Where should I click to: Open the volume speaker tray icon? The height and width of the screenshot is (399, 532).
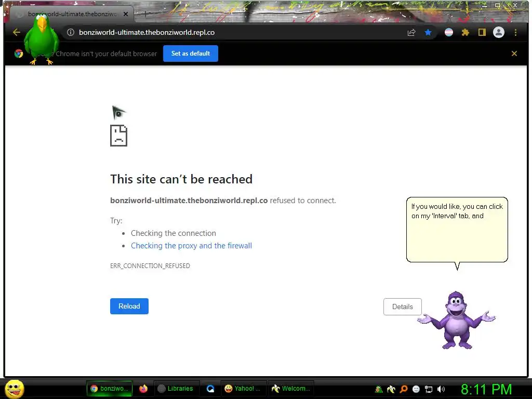tap(441, 389)
